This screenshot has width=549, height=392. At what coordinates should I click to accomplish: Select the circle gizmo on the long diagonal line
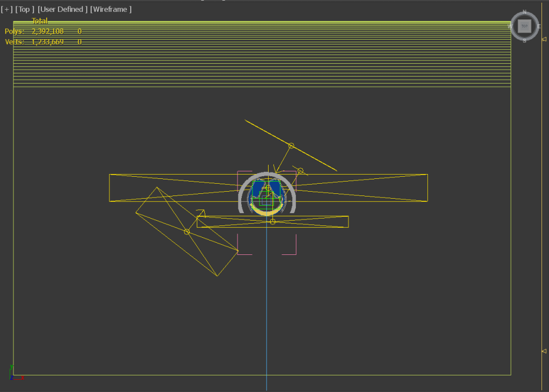[x=291, y=146]
